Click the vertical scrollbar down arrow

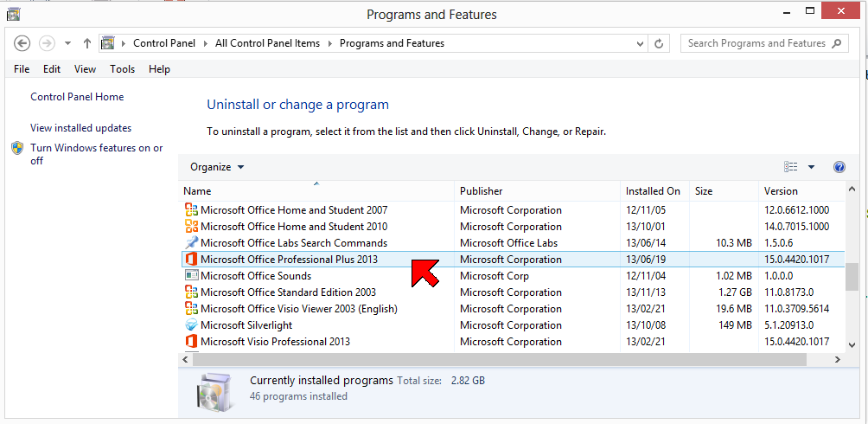tap(852, 344)
